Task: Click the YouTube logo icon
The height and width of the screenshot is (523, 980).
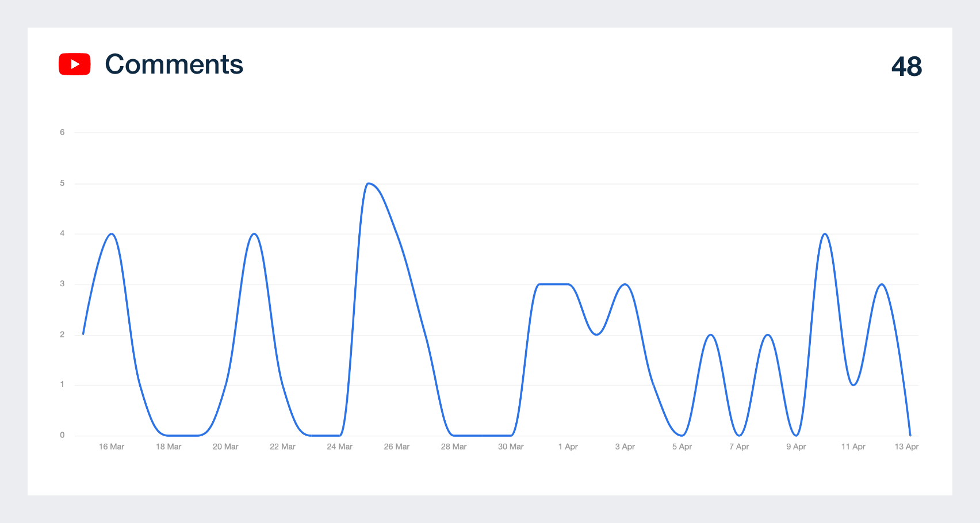Action: 75,64
